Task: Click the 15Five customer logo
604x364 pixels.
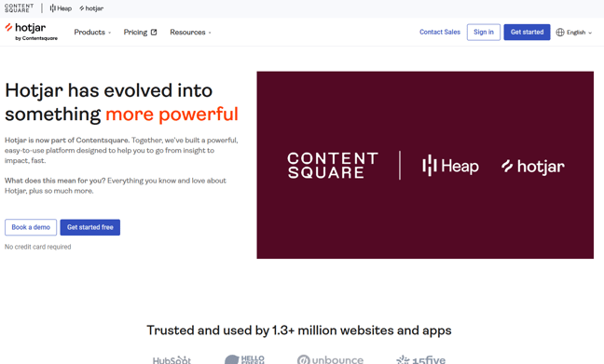Action: coord(420,359)
